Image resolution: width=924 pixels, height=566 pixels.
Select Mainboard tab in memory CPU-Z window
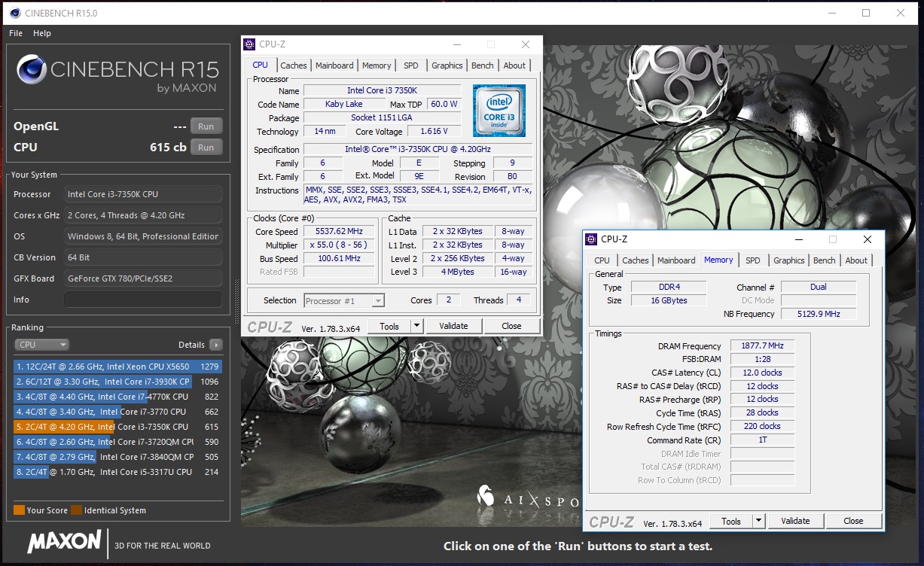point(676,260)
